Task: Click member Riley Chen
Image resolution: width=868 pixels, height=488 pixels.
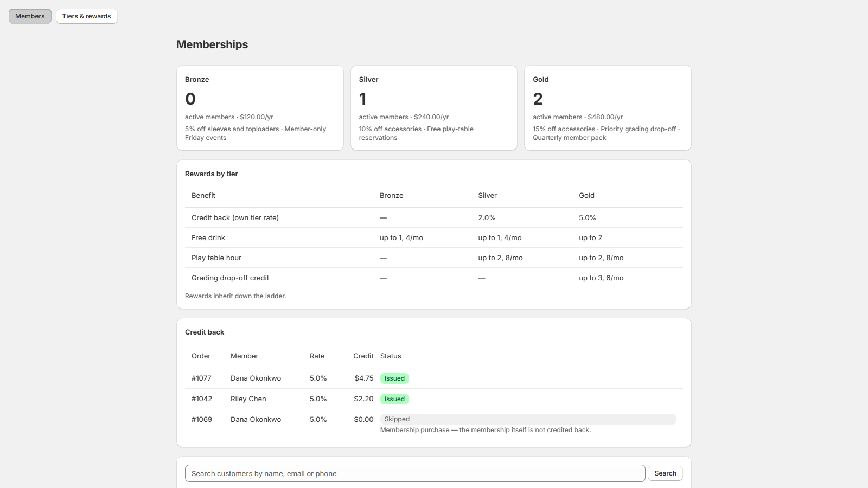Action: [248, 399]
